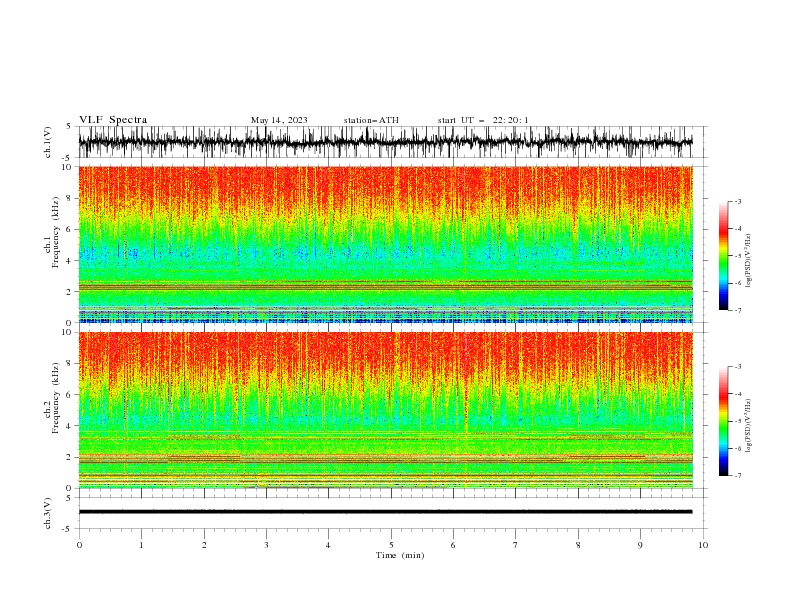
Task: Click ch.2 color bar 'log(PSD)(V²/Hz)' label
Action: (x=749, y=425)
